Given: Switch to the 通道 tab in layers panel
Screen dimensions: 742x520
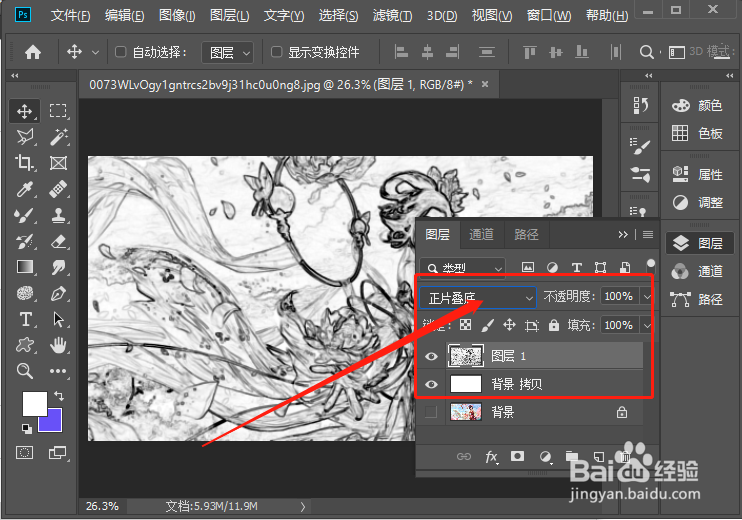Looking at the screenshot, I should point(481,234).
